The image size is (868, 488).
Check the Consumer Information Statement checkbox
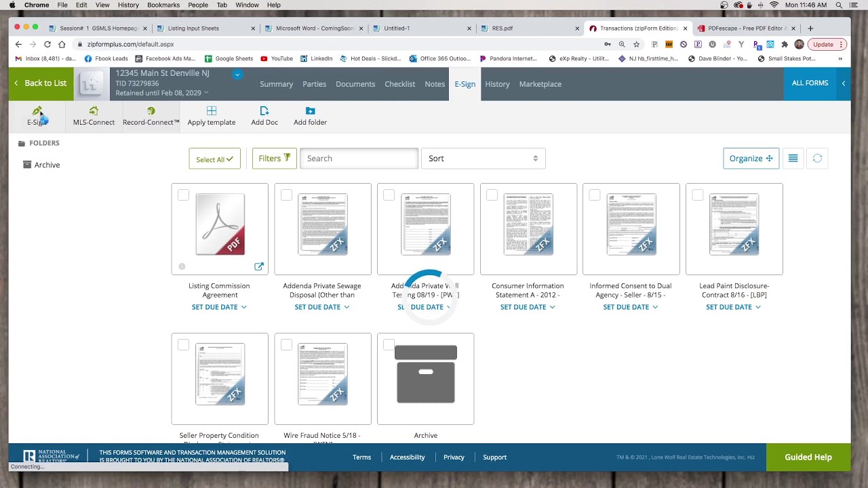click(x=492, y=195)
